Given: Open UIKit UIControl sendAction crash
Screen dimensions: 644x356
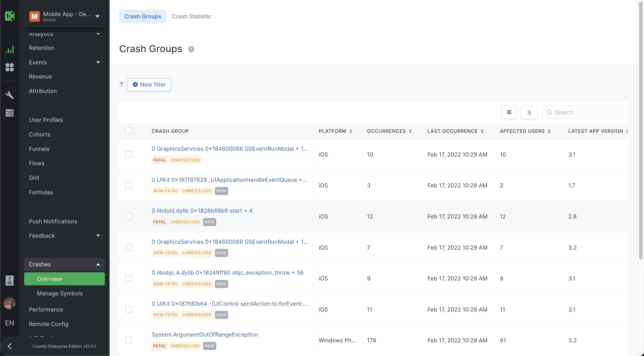Looking at the screenshot, I should (229, 304).
